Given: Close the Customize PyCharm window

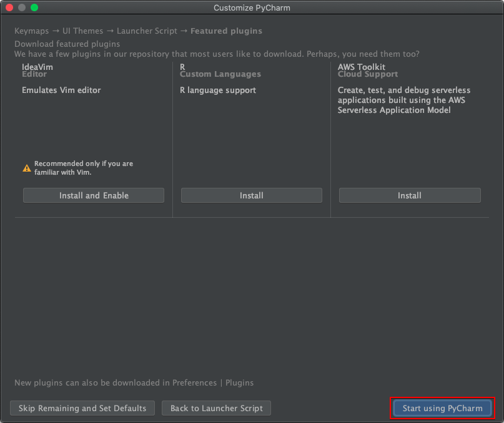Looking at the screenshot, I should pyautogui.click(x=9, y=7).
